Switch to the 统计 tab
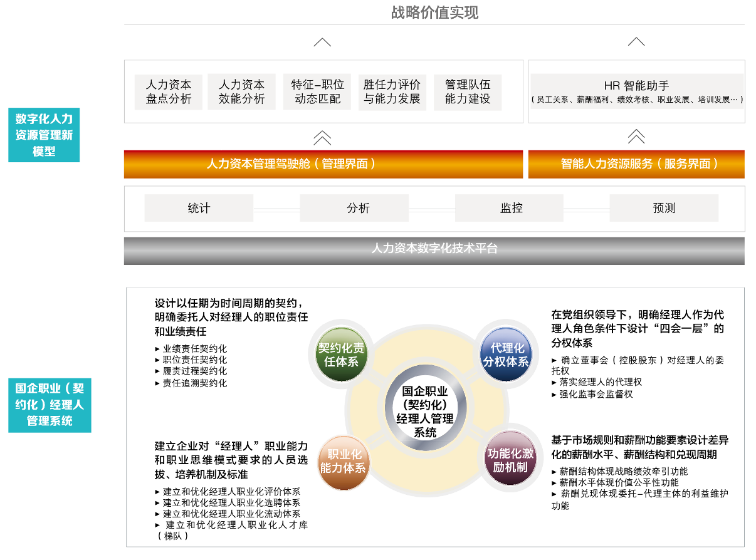 (199, 208)
